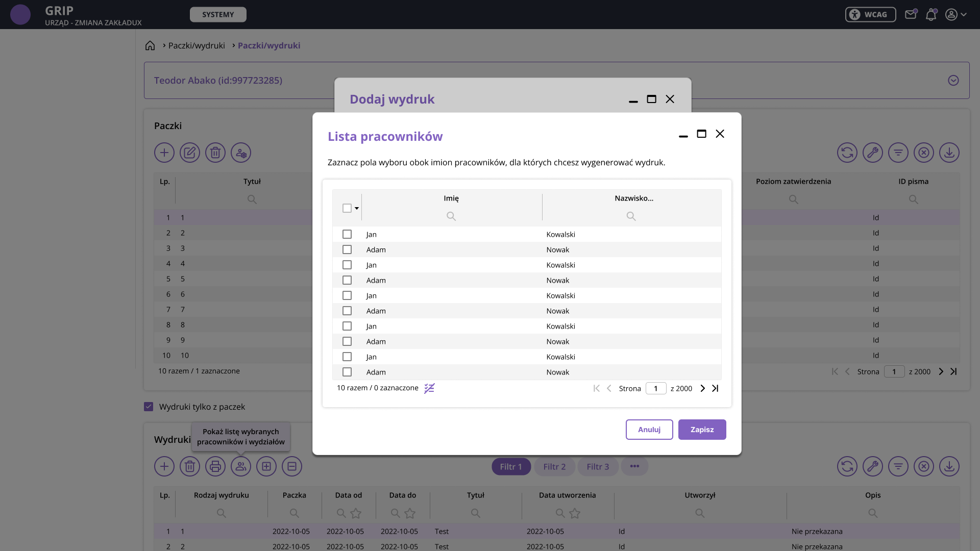Viewport: 980px width, 551px height.
Task: Expand all rows in Wydruki
Action: [x=266, y=466]
